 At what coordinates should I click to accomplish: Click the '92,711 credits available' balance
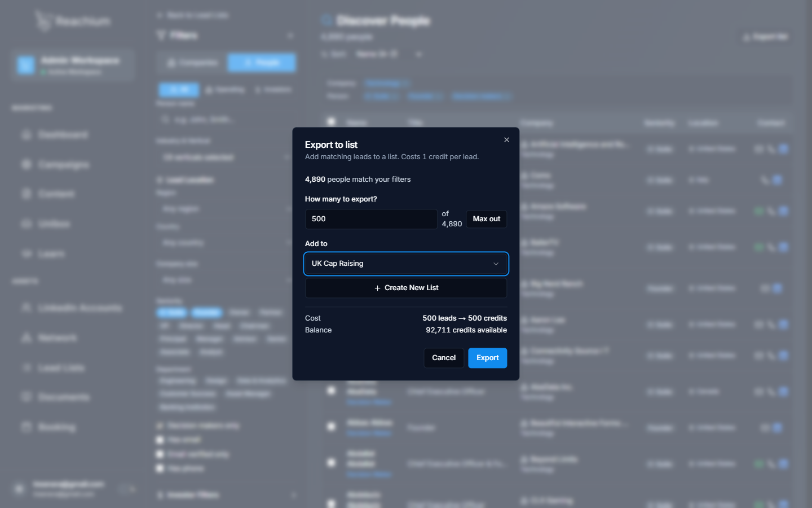click(466, 330)
